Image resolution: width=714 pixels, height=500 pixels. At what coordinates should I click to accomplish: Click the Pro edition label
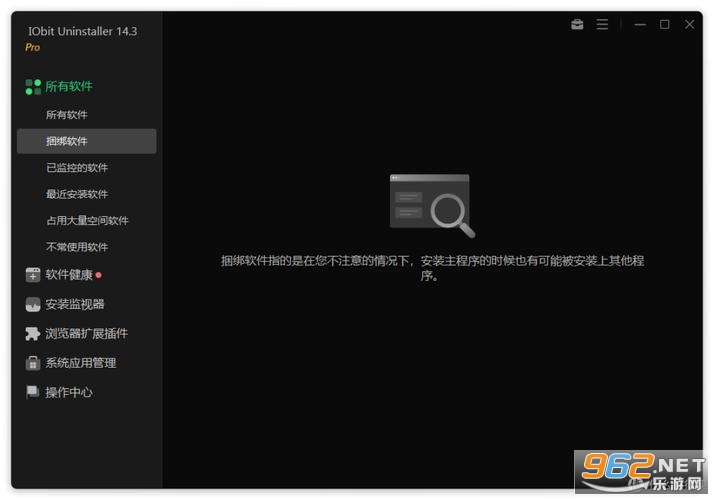(x=32, y=47)
